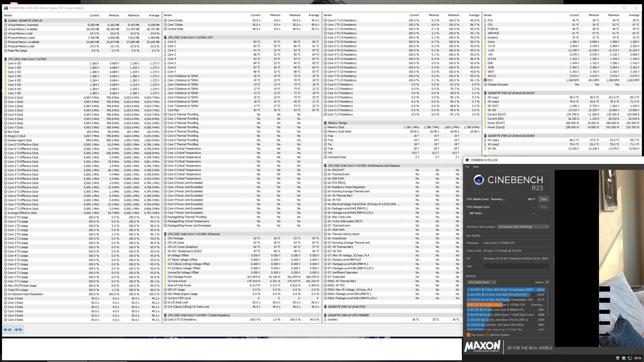Open the Help menu in Cinebench

476,167
